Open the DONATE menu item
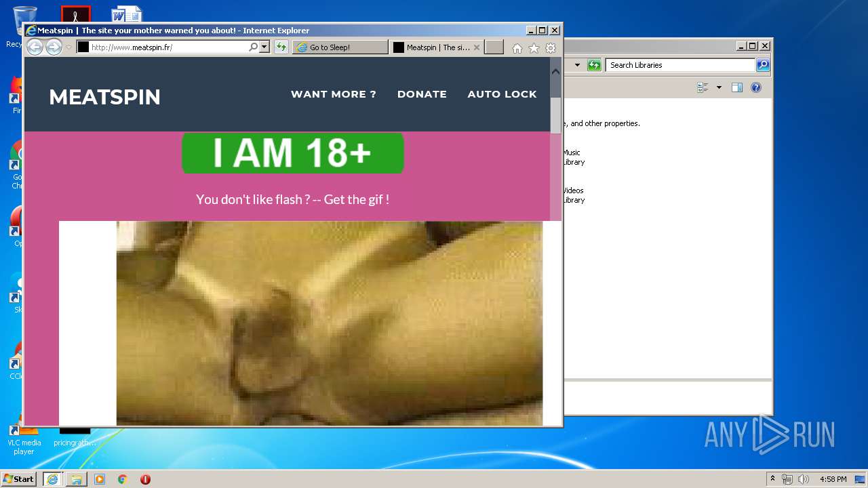Image resolution: width=868 pixels, height=488 pixels. click(422, 94)
